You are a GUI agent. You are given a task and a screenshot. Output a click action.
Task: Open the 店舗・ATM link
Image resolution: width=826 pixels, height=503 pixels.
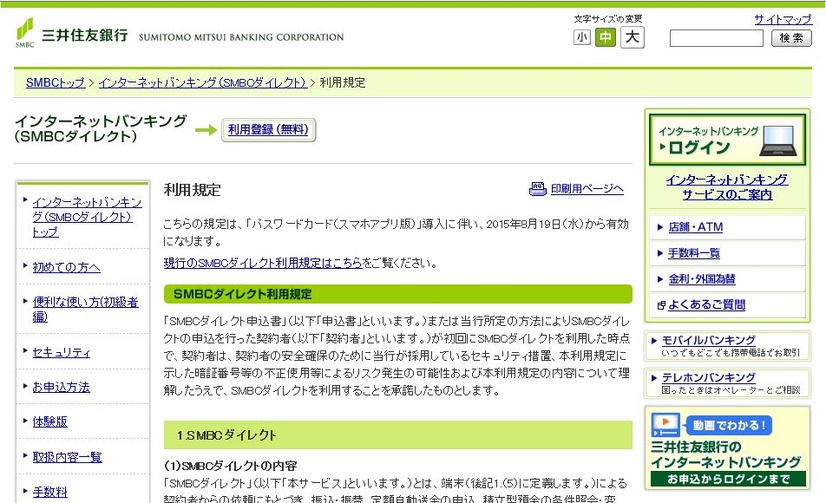[x=695, y=227]
